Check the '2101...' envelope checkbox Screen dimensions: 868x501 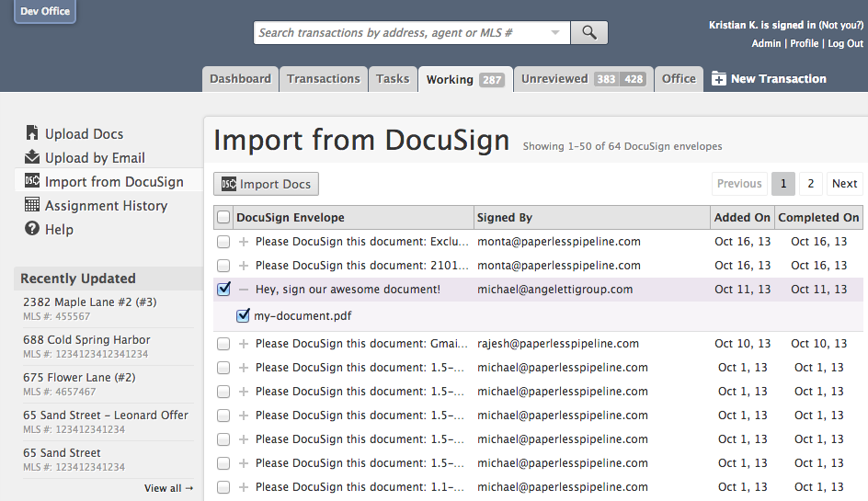click(x=223, y=266)
